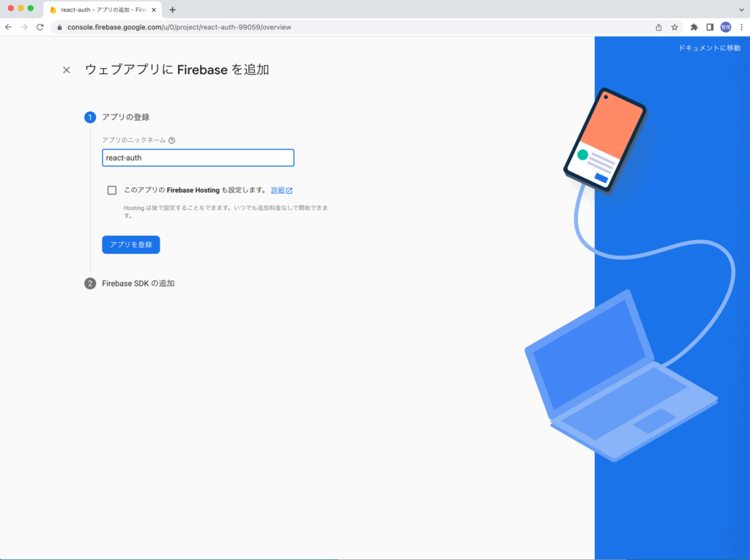Screen dimensions: 750x560
Task: Select the address bar URL
Action: point(179,27)
